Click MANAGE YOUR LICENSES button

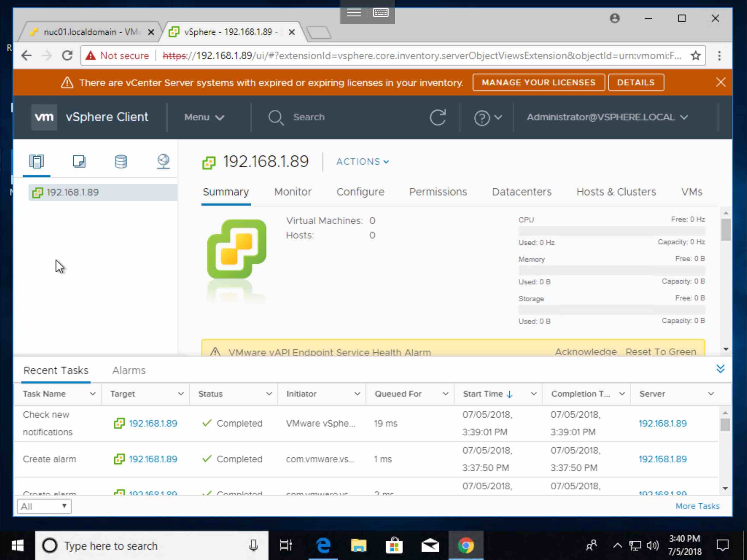[538, 82]
